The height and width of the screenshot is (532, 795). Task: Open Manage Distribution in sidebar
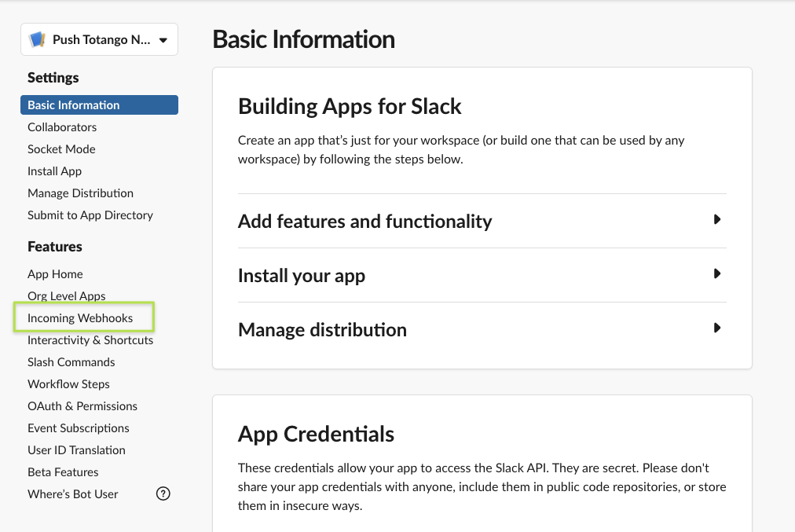(80, 193)
